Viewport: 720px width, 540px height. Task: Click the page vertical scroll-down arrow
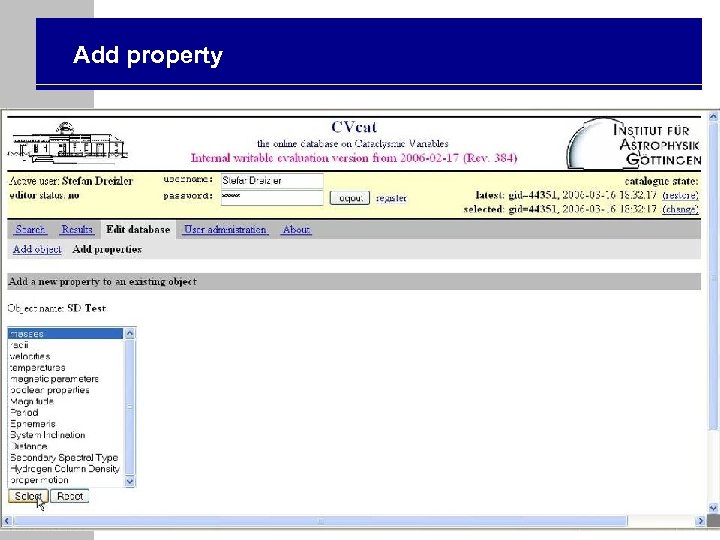point(713,508)
